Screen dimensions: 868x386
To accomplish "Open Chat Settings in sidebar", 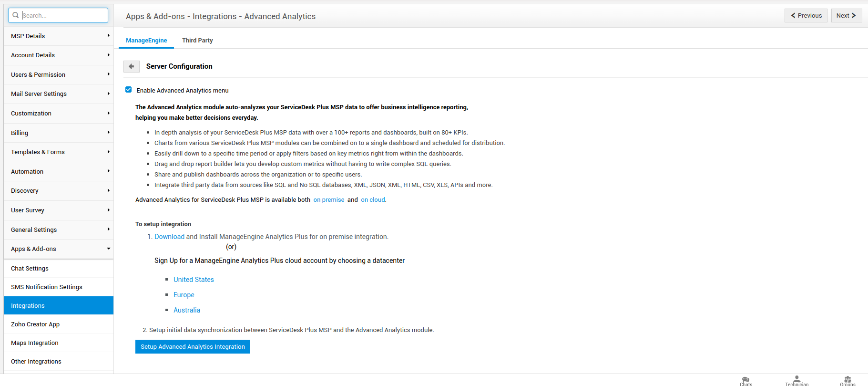I will pyautogui.click(x=59, y=269).
